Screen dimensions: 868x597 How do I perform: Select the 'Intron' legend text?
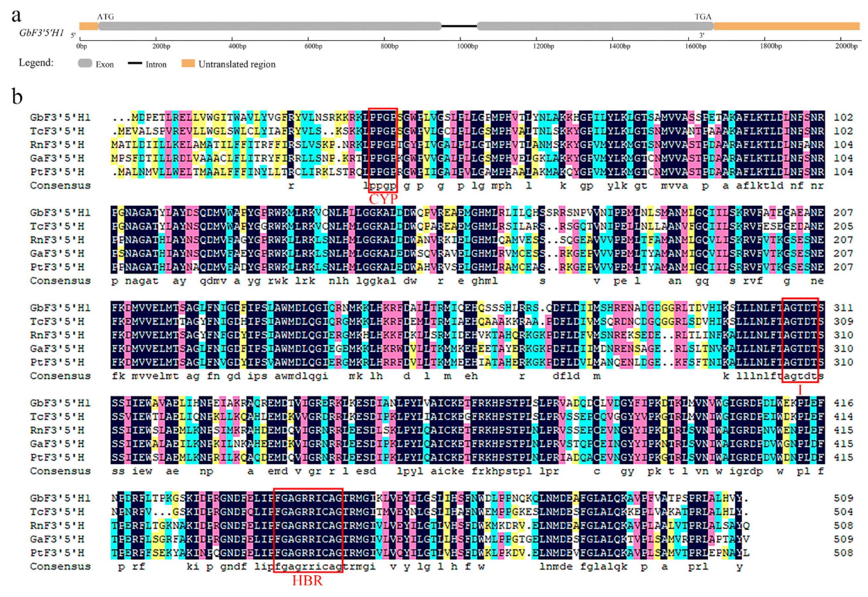[x=156, y=64]
